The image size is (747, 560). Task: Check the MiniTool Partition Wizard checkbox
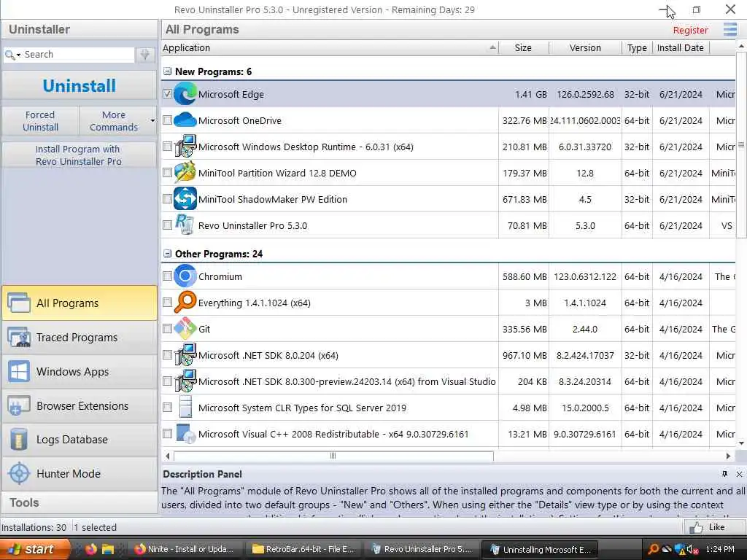pos(167,172)
